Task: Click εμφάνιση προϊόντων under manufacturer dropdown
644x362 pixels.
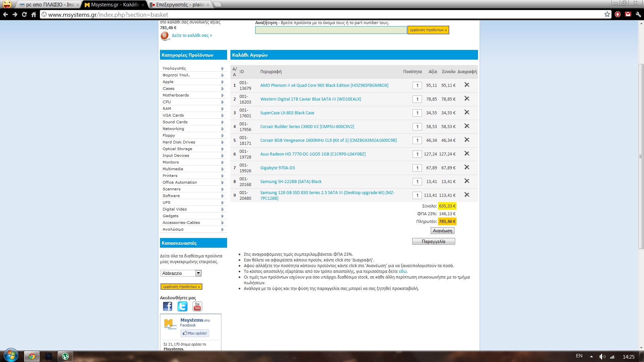Action: pos(181,287)
